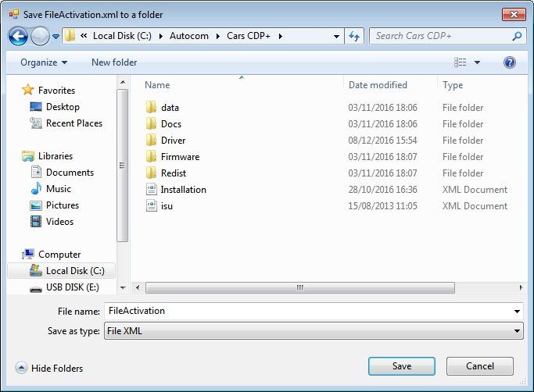Viewport: 534px width, 392px height.
Task: Click the horizontal scrollbar thumb
Action: 300,288
